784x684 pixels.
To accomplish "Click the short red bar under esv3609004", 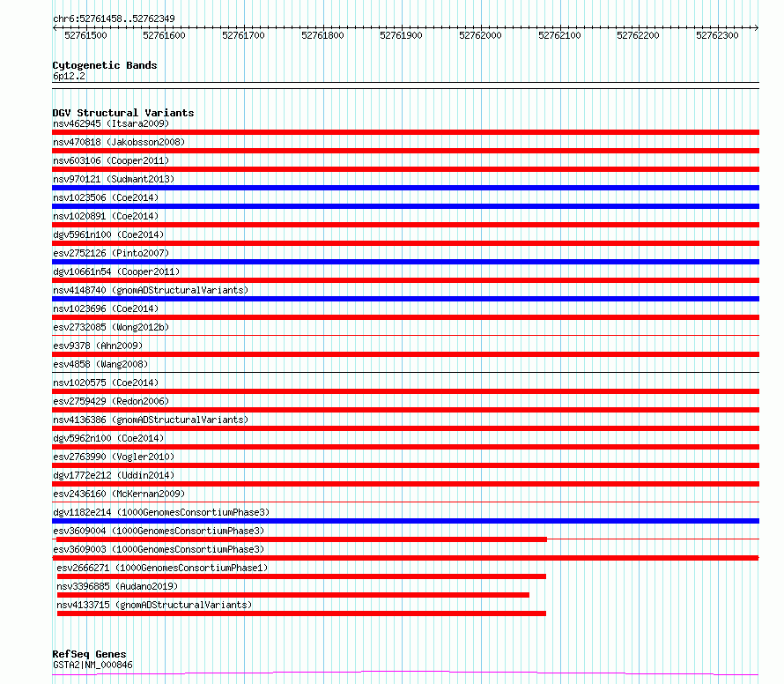I will coord(302,539).
